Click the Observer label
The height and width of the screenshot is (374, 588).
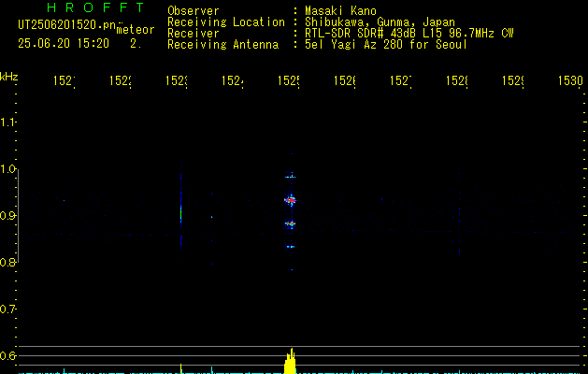(x=194, y=11)
